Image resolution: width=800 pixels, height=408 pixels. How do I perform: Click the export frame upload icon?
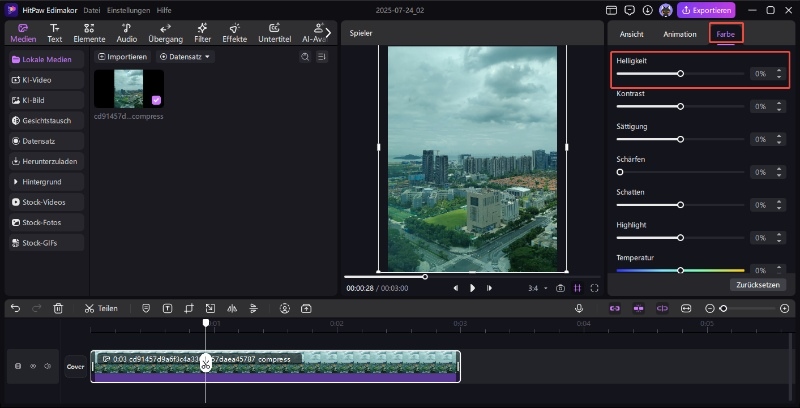point(306,309)
